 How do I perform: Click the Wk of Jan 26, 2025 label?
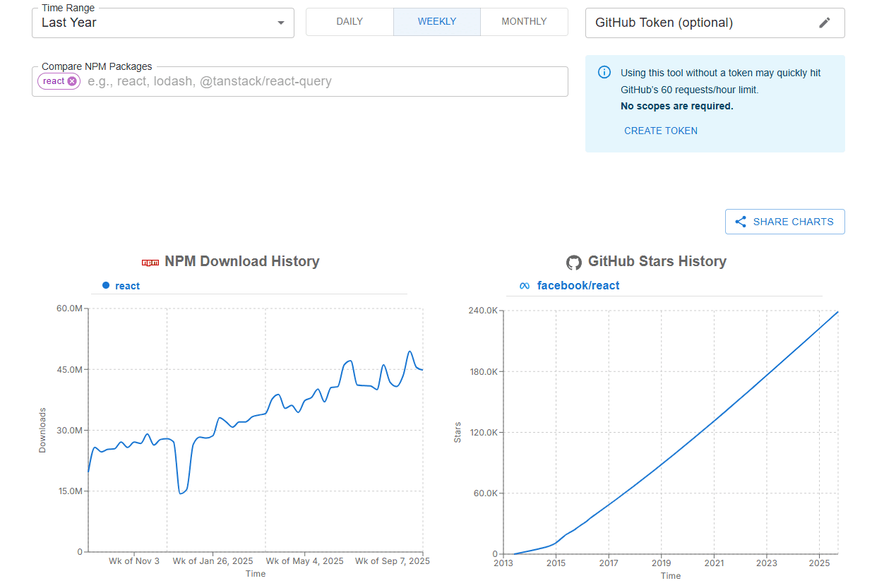213,561
